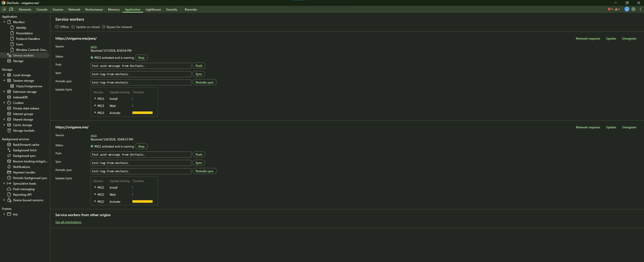Click Periodic sync button for #922 worker
Screen dimensions: 644x262
point(204,171)
